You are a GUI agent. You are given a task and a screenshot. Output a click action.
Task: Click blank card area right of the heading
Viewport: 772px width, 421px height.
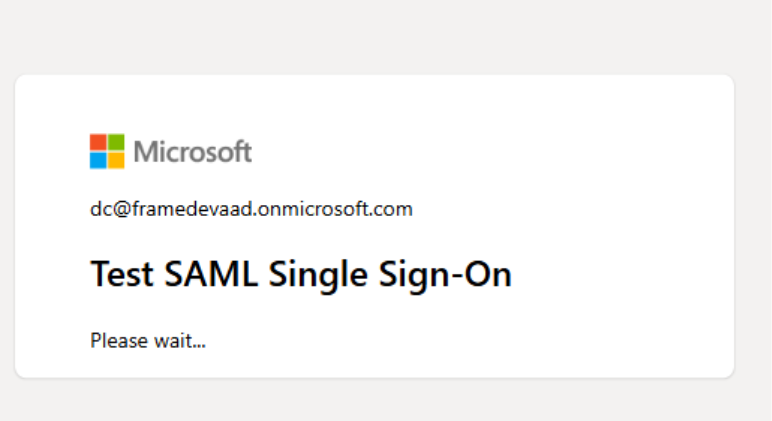(620, 274)
